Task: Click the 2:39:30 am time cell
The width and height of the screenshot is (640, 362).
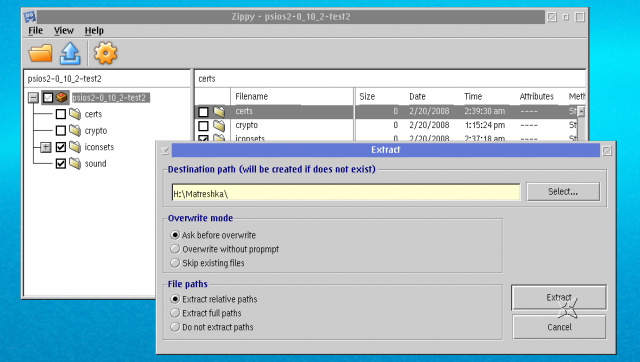Action: pos(484,111)
